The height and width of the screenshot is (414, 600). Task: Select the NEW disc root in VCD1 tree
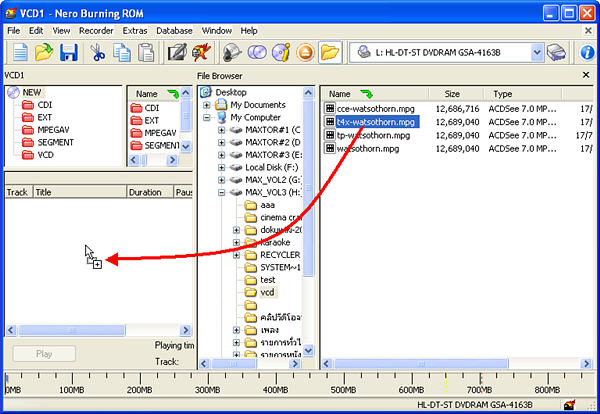pos(31,92)
